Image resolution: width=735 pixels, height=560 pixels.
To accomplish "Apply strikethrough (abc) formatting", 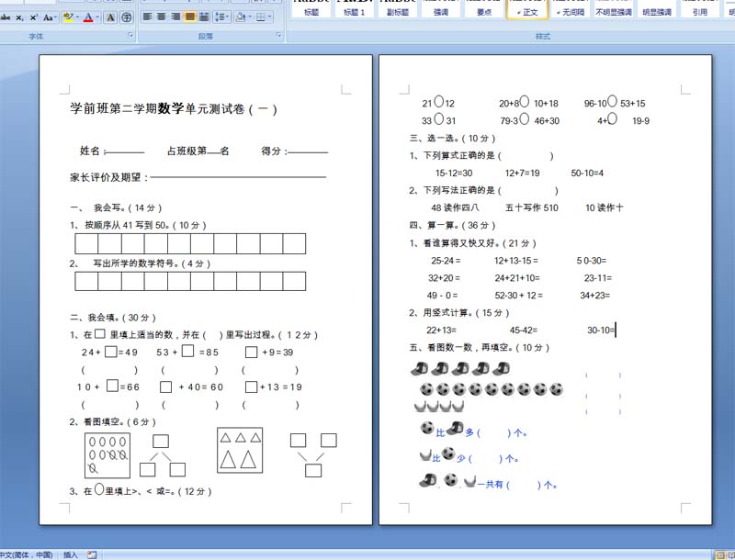I will coord(6,17).
